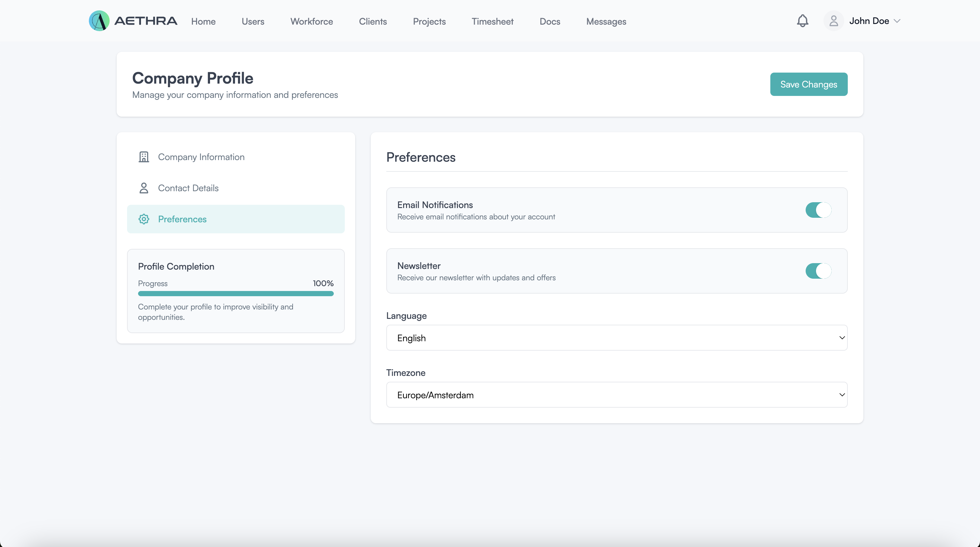
Task: Turn off the Newsletter toggle
Action: (818, 271)
